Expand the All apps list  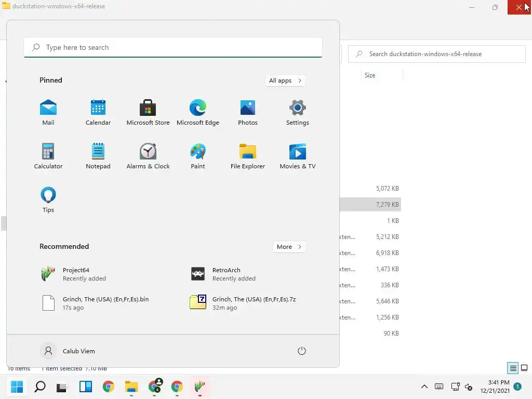[x=285, y=81]
